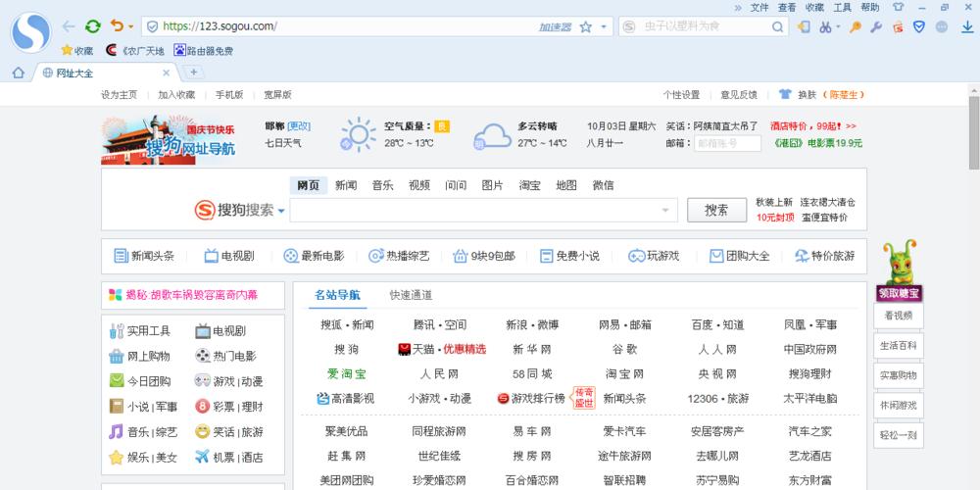Expand the dropdown next to bookmark star

(x=603, y=26)
